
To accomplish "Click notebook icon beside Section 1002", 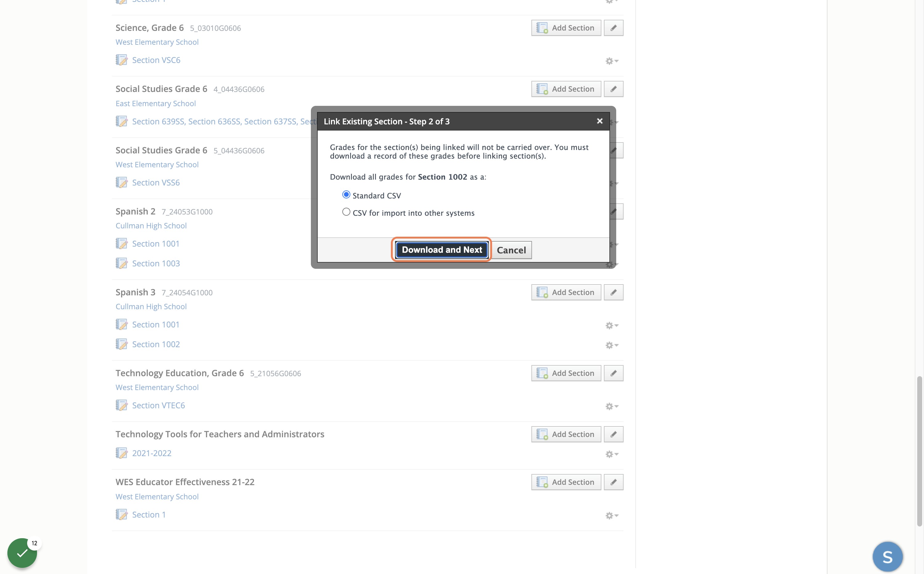I will coord(122,344).
